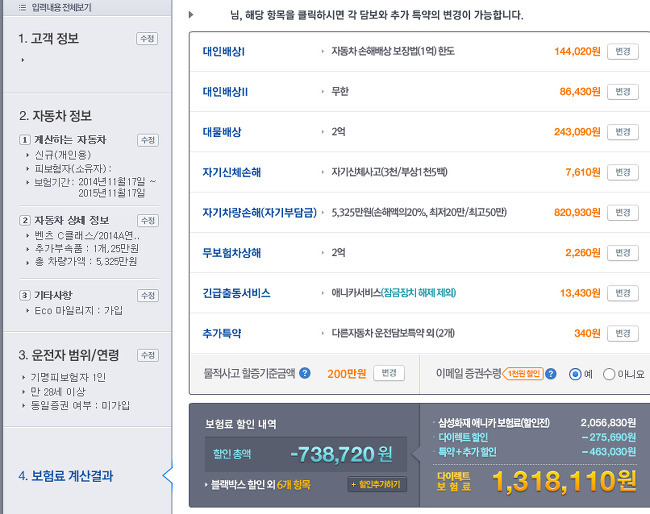Click 변경 button for 자기차량손해 row

(623, 213)
